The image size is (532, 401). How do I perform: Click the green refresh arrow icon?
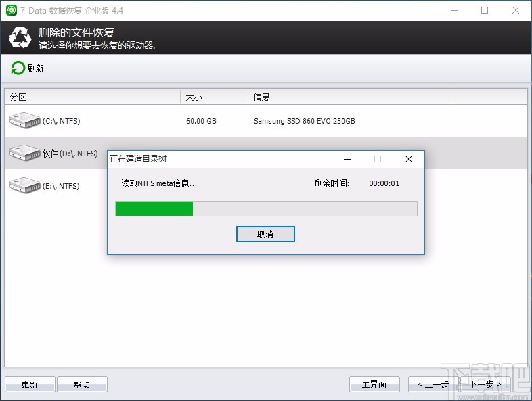click(x=18, y=68)
